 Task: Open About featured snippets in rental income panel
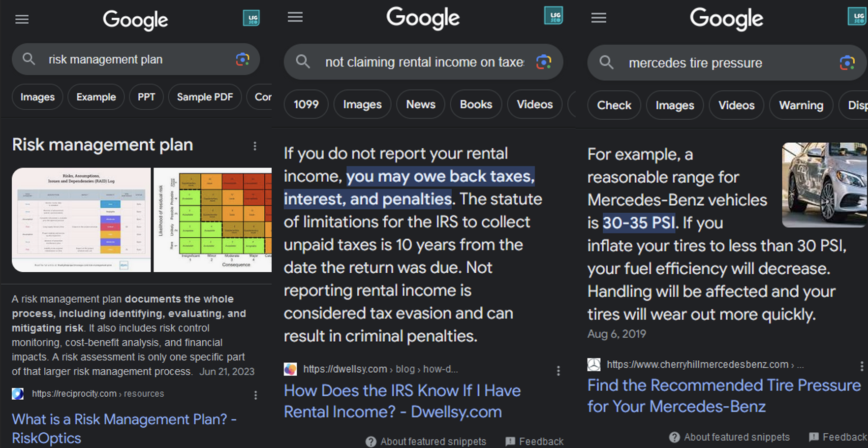433,442
